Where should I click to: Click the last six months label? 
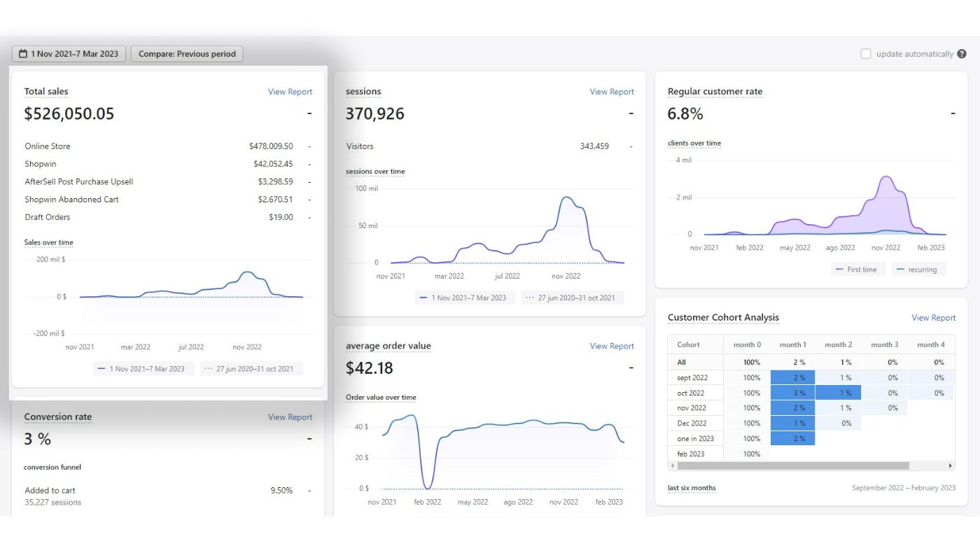click(692, 488)
